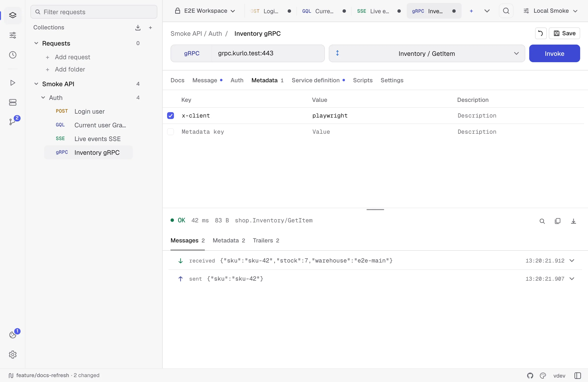Open the response Metadata 2 tab
This screenshot has height=382, width=588.
pyautogui.click(x=229, y=241)
